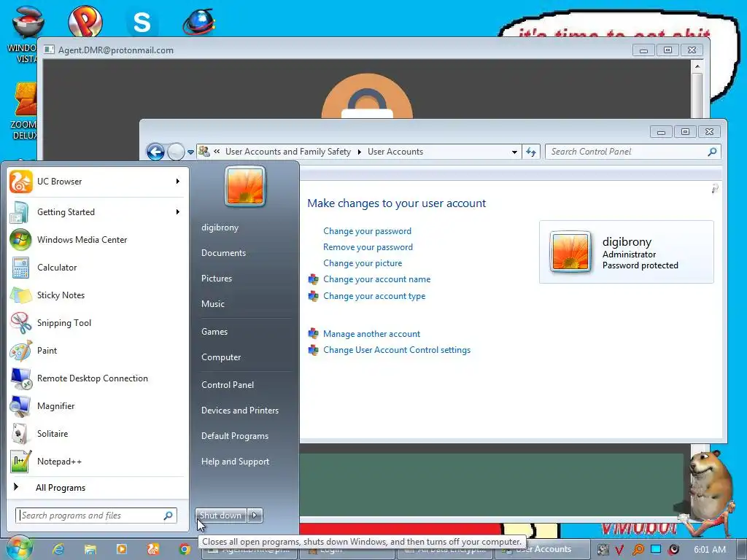Click User Accounts and Family Safety breadcrumb
The width and height of the screenshot is (747, 560).
(x=287, y=152)
